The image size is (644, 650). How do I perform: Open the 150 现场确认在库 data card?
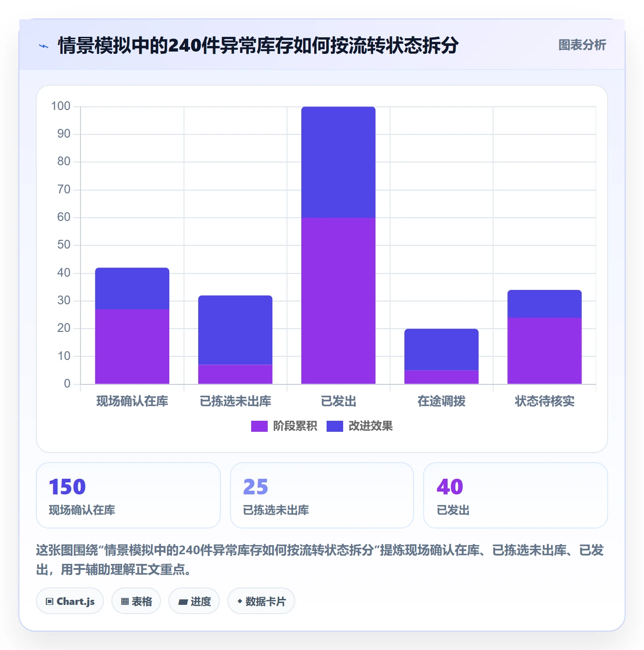coord(128,495)
